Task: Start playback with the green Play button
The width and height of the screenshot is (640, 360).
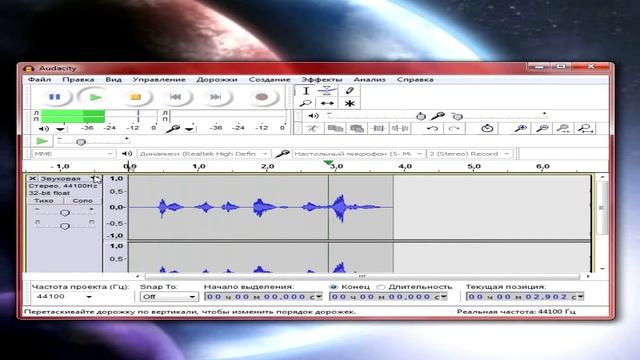Action: (96, 97)
